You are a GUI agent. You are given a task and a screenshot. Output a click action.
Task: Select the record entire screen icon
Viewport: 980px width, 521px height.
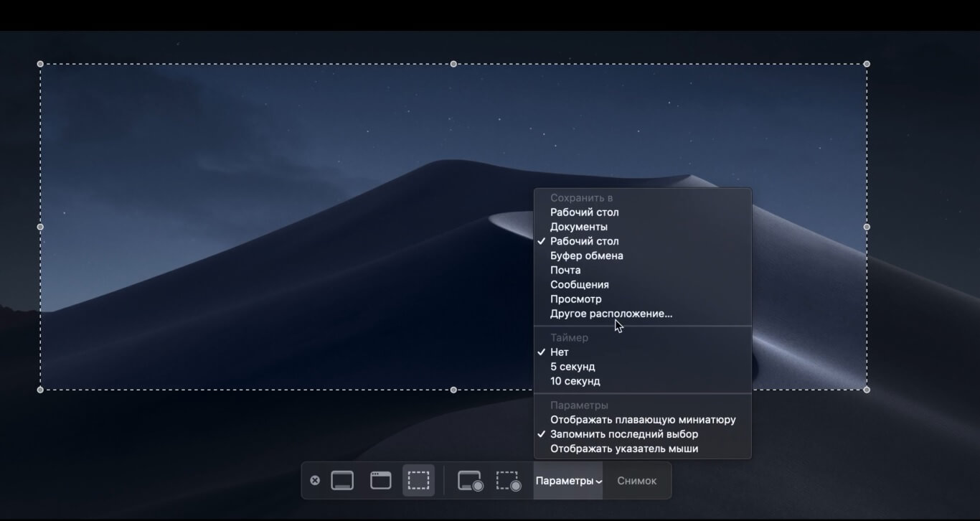470,481
